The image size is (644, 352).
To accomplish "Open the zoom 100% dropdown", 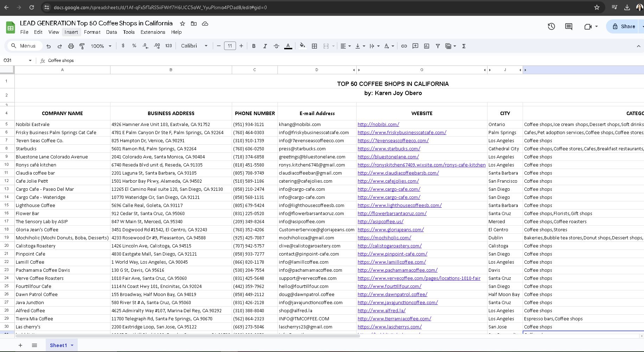I will pos(101,46).
